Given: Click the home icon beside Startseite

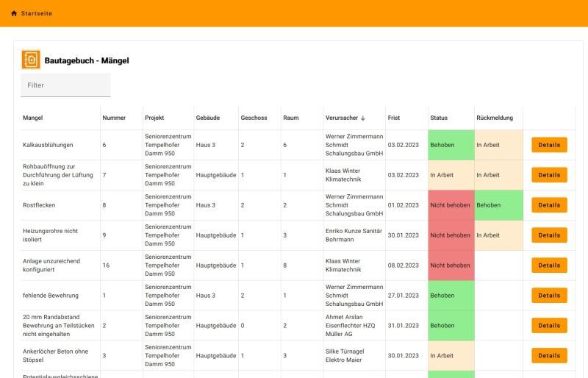Looking at the screenshot, I should click(14, 13).
